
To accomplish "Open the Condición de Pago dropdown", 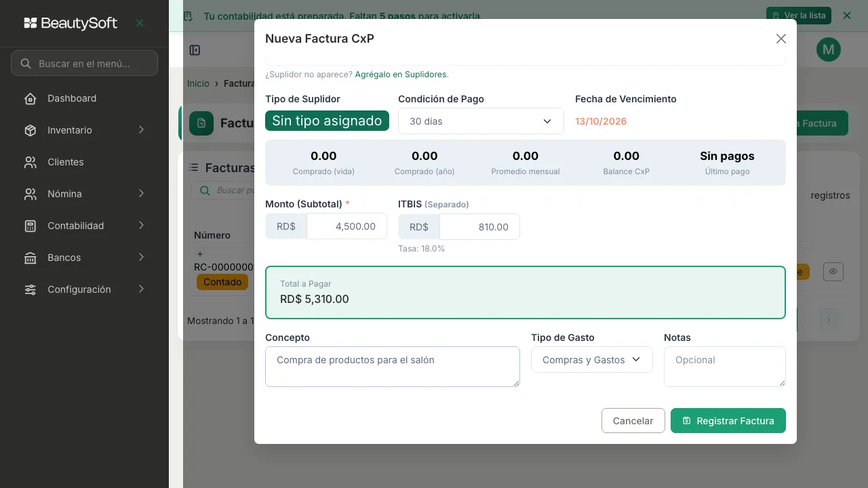I will 481,121.
